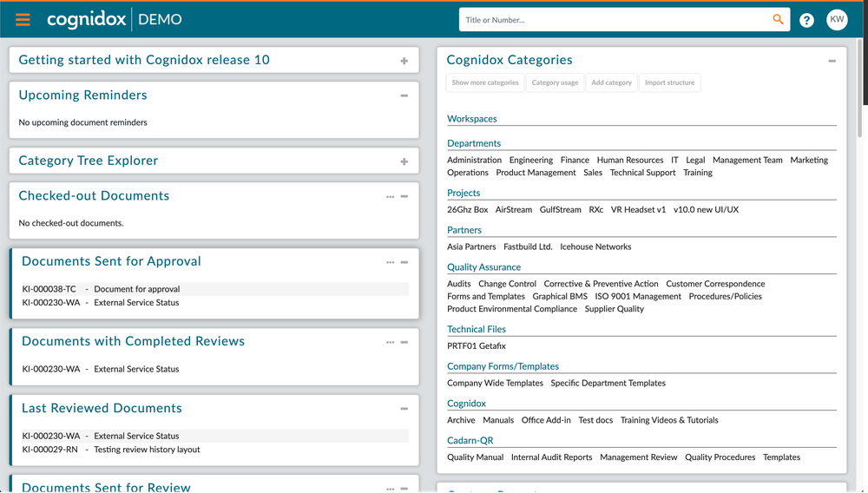Expand the Category Tree Explorer panel

click(x=404, y=161)
